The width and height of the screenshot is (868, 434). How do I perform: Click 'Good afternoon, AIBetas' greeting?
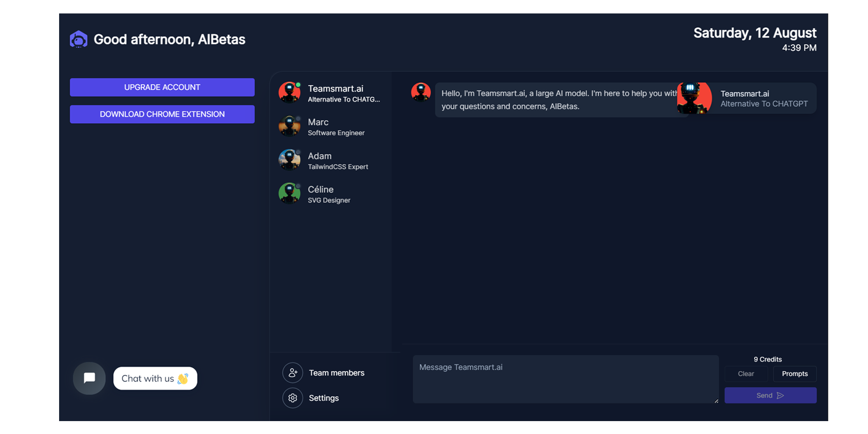click(169, 39)
